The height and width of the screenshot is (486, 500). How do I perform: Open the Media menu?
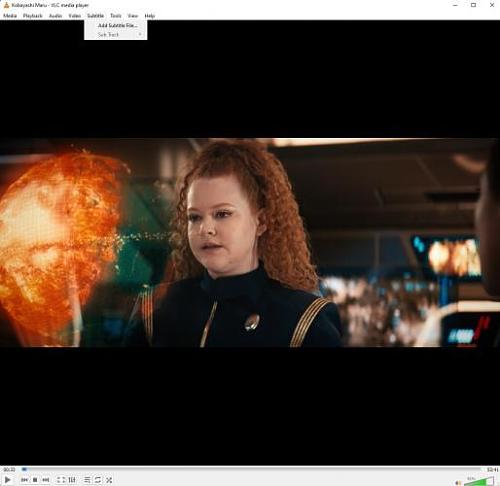click(x=10, y=16)
